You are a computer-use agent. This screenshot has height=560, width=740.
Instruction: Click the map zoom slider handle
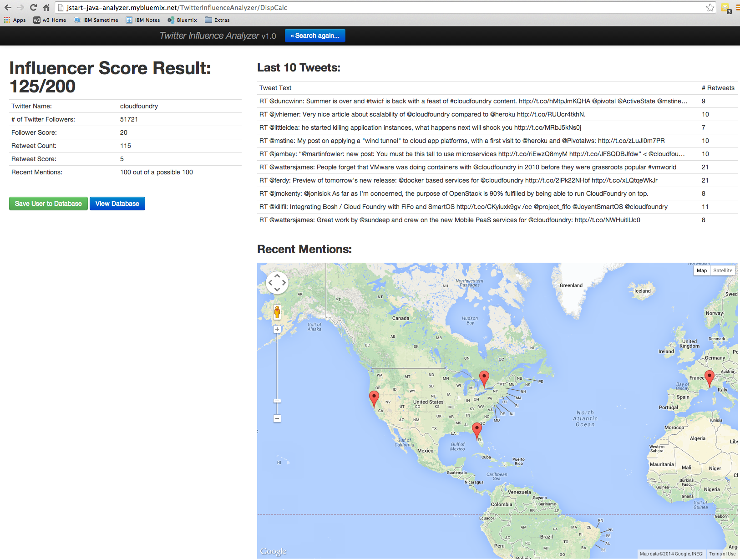tap(277, 401)
